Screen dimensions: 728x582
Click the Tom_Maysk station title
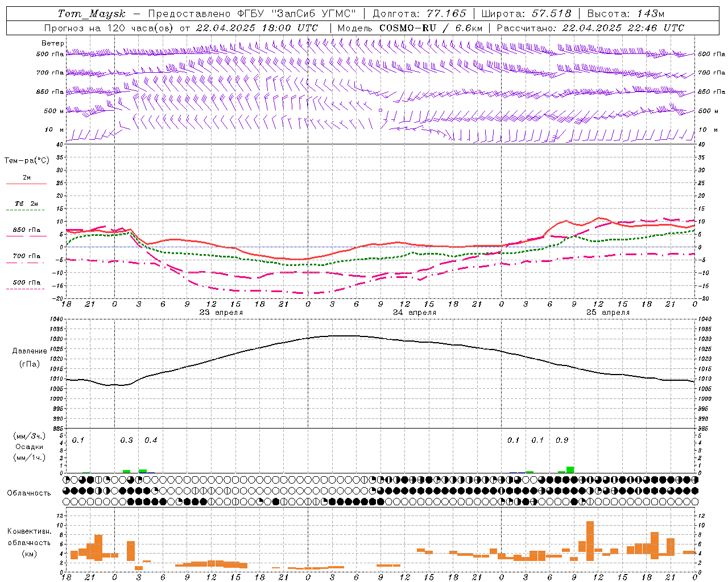92,14
